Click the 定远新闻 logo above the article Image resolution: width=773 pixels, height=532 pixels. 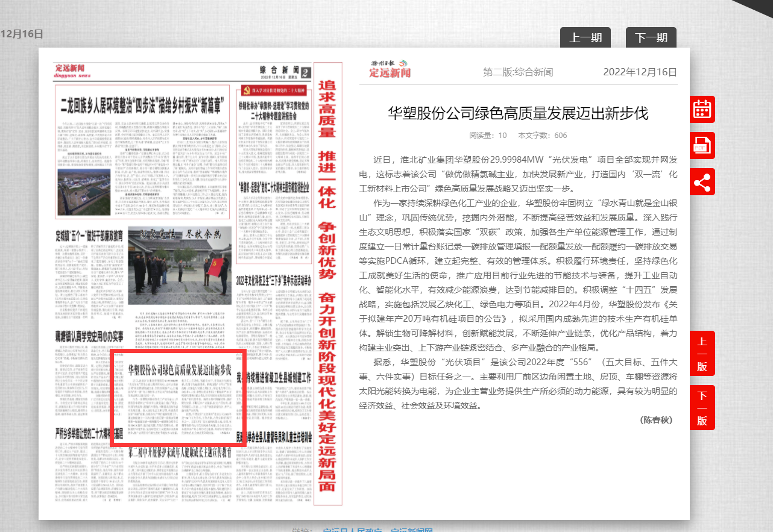(390, 69)
